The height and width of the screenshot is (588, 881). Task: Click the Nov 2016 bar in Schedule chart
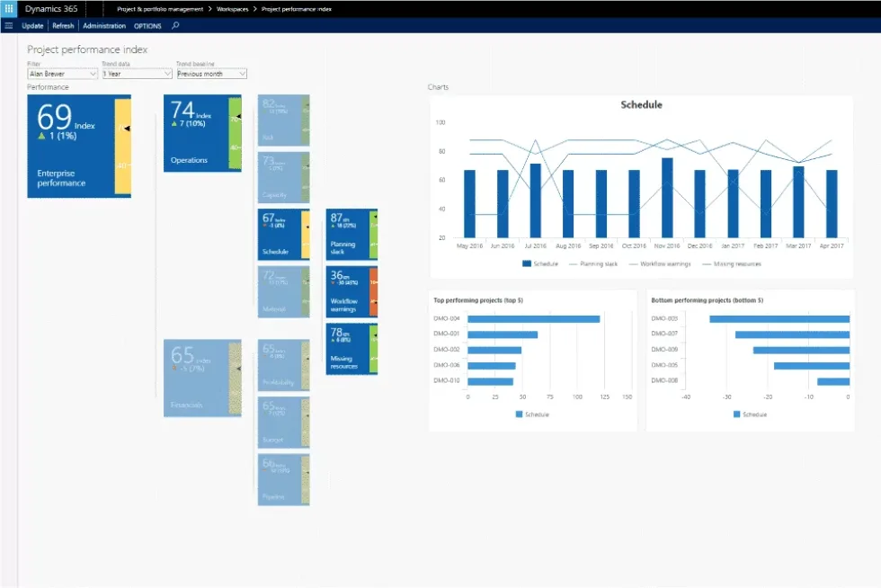pos(667,198)
